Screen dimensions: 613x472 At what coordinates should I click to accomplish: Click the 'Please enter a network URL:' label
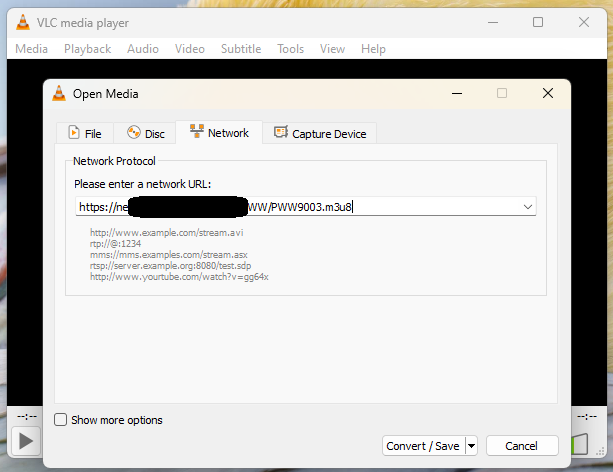click(142, 184)
